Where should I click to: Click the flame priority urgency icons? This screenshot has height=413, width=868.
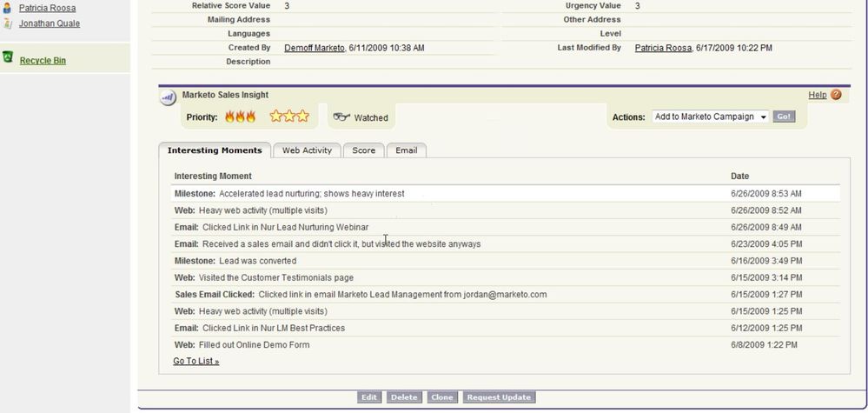point(240,117)
